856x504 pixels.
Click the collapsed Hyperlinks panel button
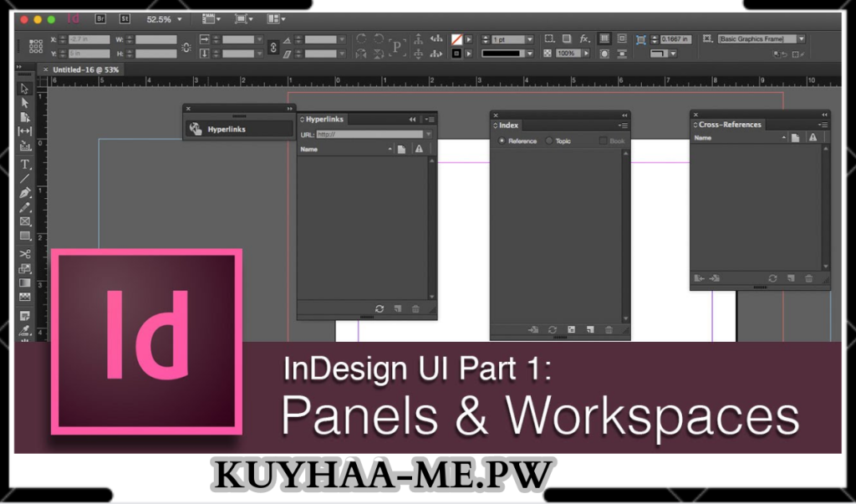click(239, 130)
